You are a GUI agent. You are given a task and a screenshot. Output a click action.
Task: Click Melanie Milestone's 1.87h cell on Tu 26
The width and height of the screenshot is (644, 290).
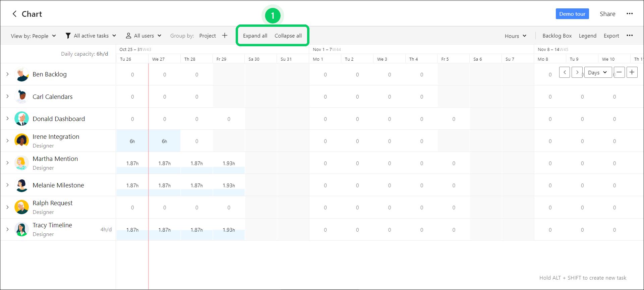click(x=132, y=185)
